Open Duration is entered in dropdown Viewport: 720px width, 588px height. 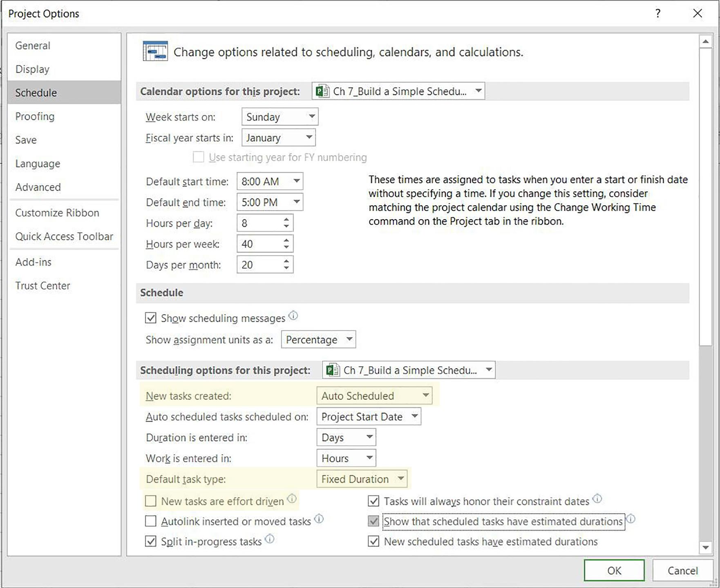[x=346, y=437]
